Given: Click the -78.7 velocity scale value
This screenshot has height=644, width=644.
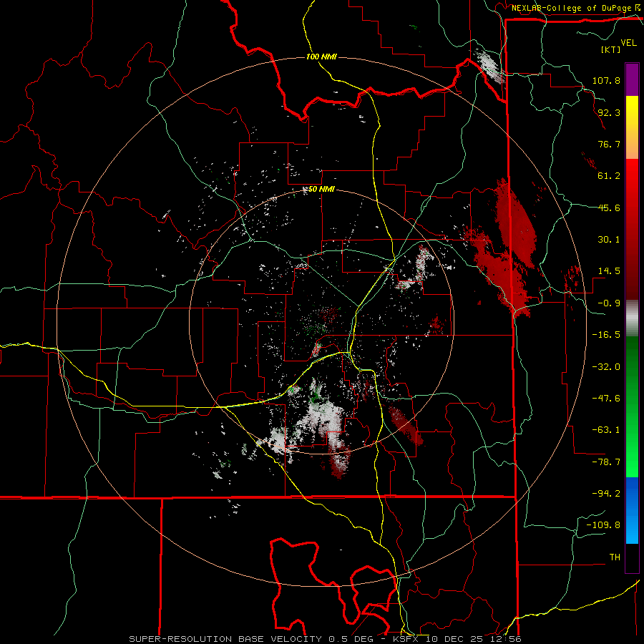Looking at the screenshot, I should [606, 462].
